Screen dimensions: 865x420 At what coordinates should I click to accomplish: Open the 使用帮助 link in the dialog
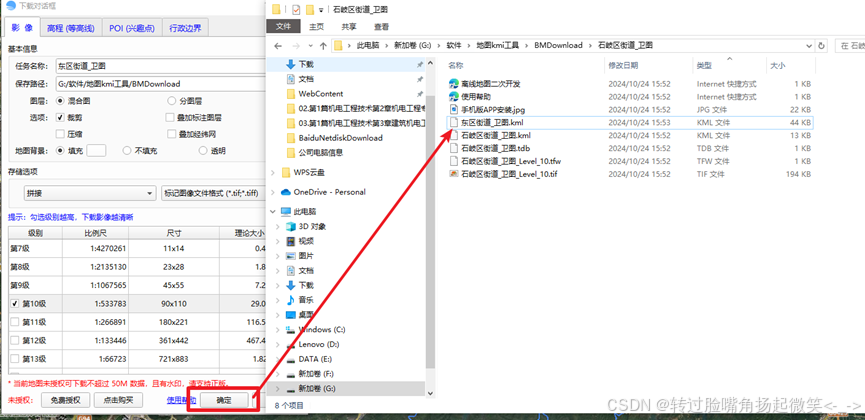point(180,400)
